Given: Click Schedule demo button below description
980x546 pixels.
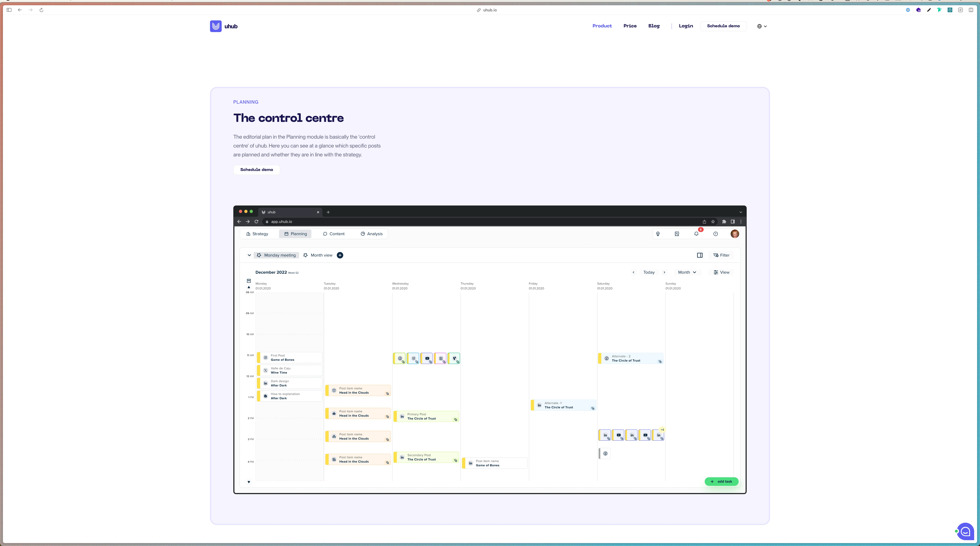Looking at the screenshot, I should [x=256, y=170].
